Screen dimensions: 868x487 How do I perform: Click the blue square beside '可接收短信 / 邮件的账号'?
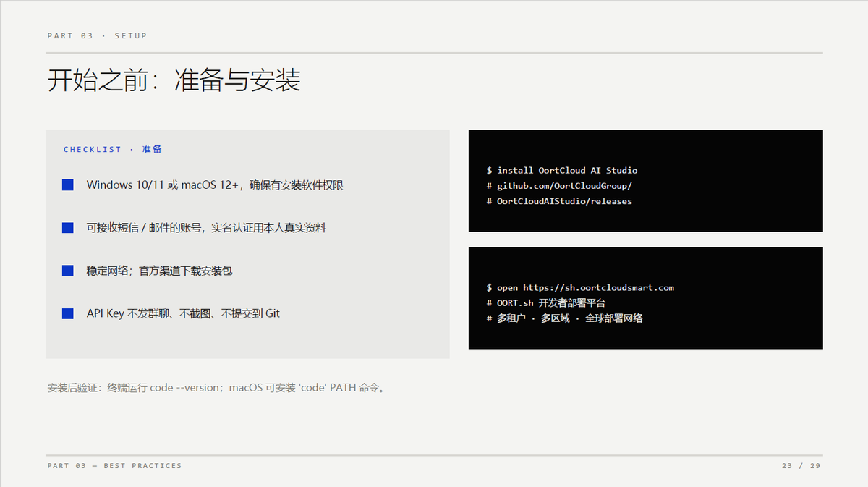click(68, 228)
